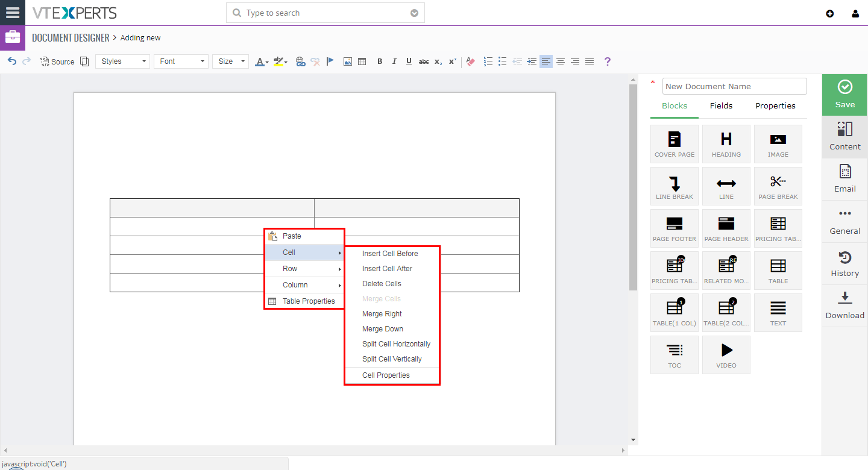Select Merge Down from the context menu
The image size is (868, 470).
pos(383,328)
